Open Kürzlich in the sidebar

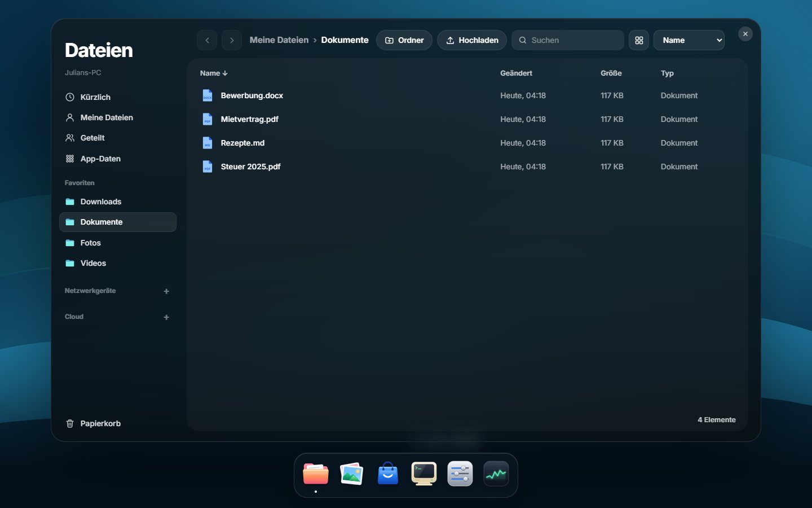coord(118,97)
